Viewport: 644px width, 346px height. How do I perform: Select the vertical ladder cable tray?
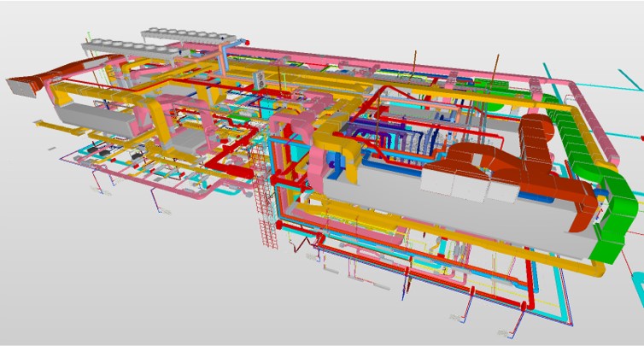(266, 214)
